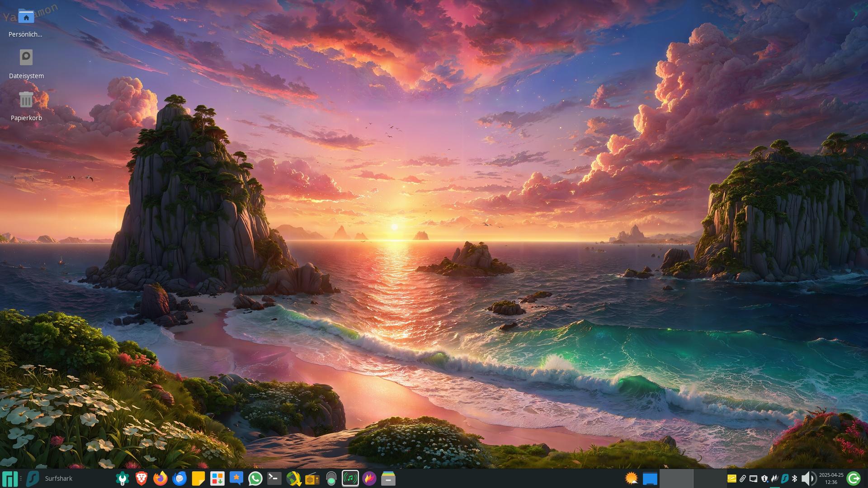Launch Brave browser from the panel

click(141, 479)
